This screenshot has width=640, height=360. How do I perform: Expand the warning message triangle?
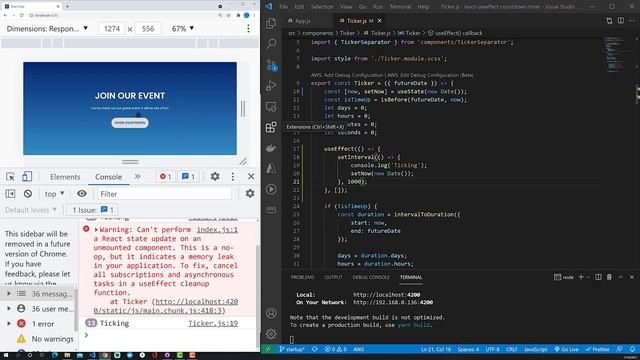pos(96,230)
